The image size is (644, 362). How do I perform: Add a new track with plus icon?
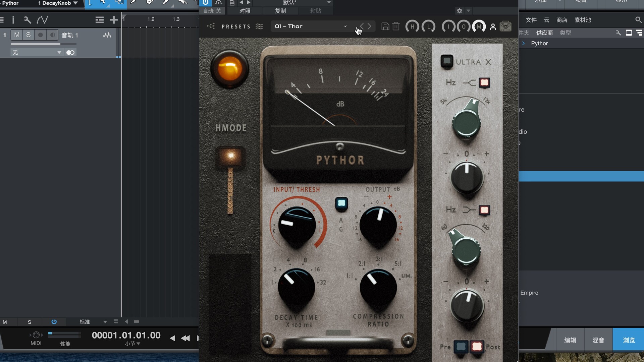(x=114, y=20)
